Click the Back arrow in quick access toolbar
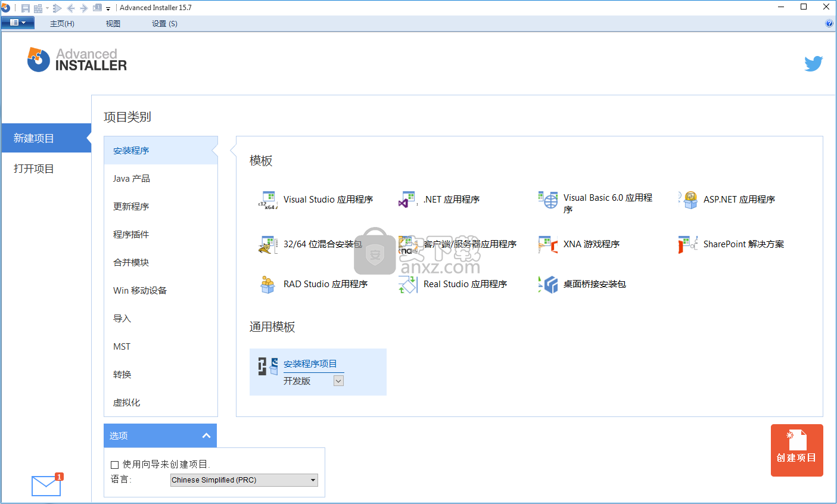 point(71,8)
